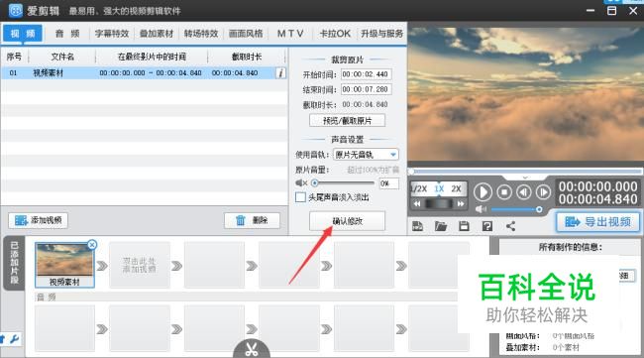Open the 叠加素材 tab
Image resolution: width=644 pixels, height=358 pixels.
tap(157, 34)
